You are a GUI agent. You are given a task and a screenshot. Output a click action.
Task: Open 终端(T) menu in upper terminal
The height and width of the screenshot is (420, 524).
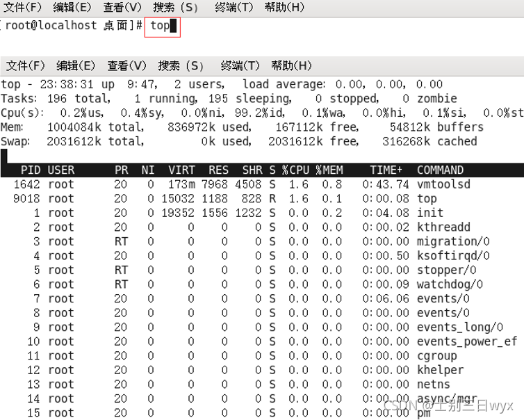pyautogui.click(x=234, y=7)
